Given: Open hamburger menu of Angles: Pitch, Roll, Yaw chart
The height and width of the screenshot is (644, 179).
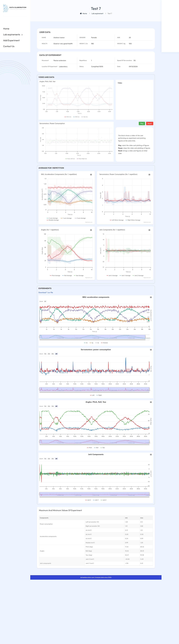Looking at the screenshot, I should [x=151, y=402].
